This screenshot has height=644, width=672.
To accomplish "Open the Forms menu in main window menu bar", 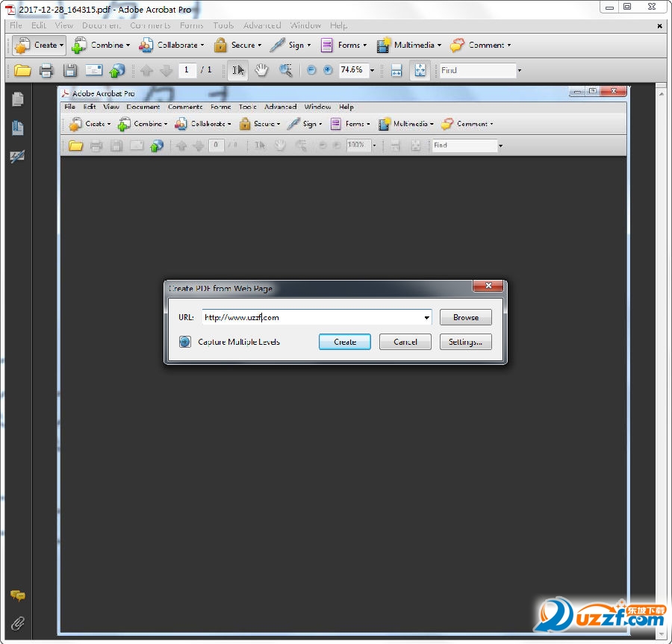I will click(192, 25).
